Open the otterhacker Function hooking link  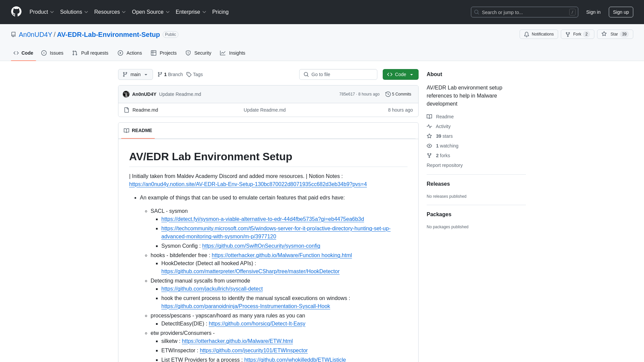(282, 255)
